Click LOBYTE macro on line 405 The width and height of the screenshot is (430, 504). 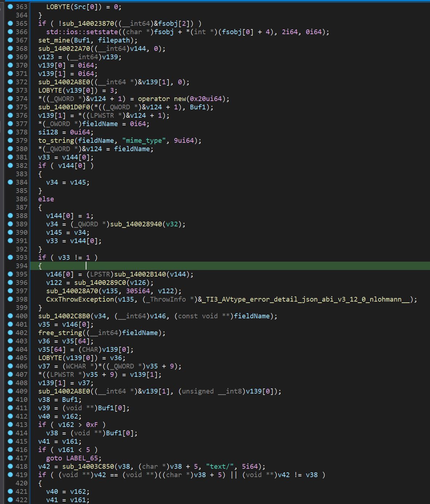pyautogui.click(x=50, y=358)
